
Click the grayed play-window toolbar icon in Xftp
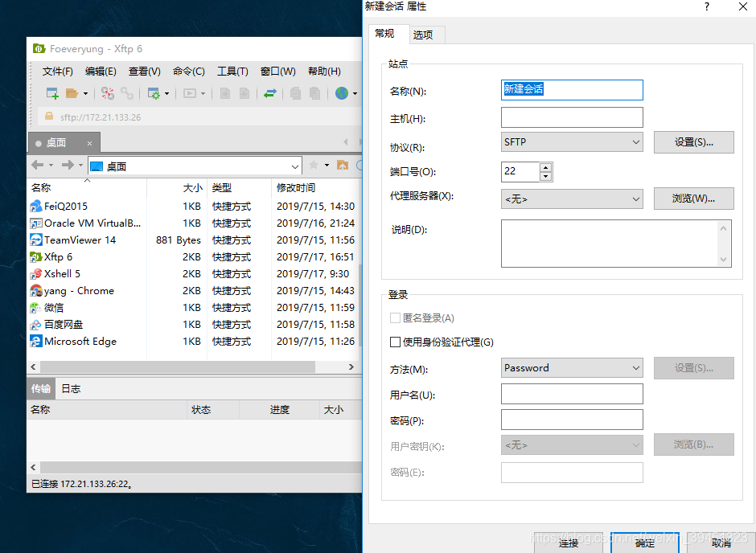click(x=190, y=93)
